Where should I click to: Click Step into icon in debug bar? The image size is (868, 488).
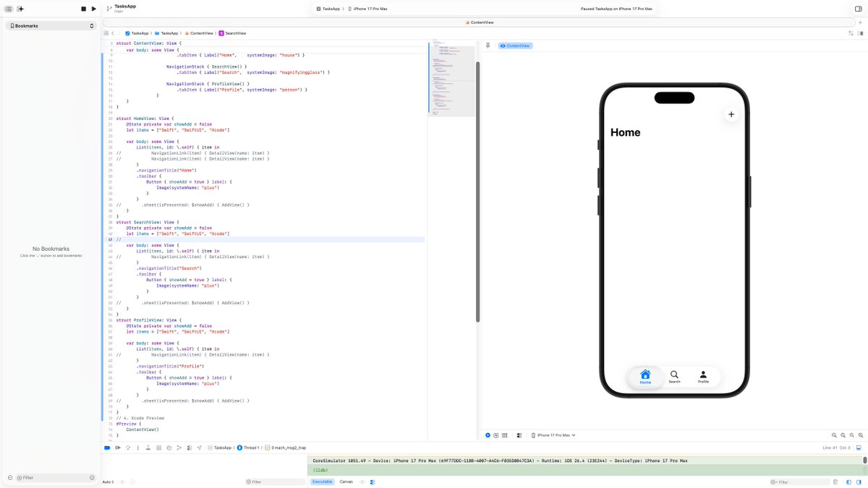[138, 448]
